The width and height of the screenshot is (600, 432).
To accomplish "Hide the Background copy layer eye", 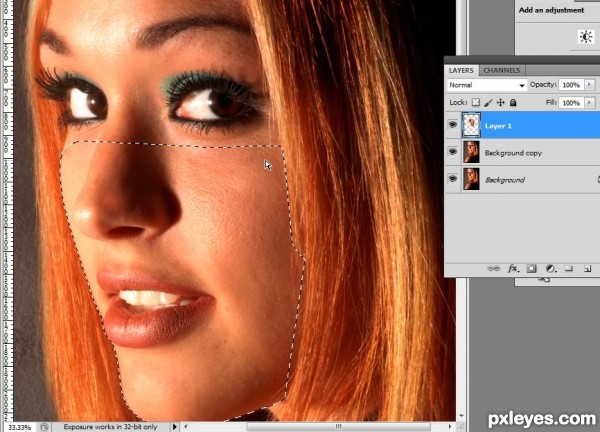I will [x=453, y=152].
